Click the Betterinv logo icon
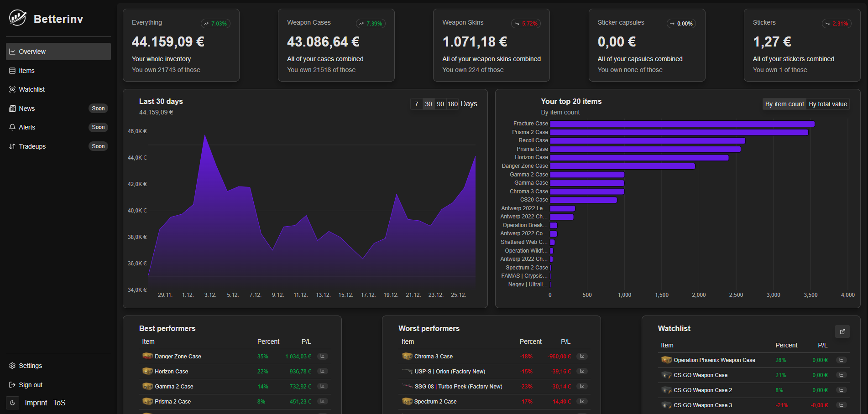 pos(18,18)
